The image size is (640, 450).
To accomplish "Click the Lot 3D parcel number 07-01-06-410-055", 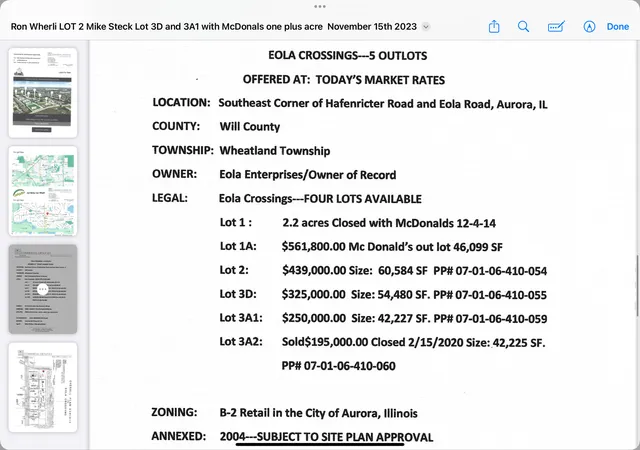I will coord(501,295).
